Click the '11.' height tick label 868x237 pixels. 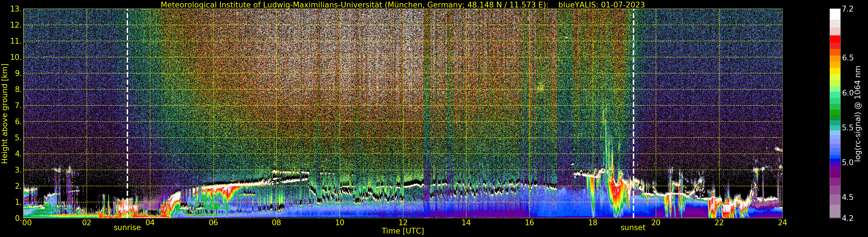(16, 41)
